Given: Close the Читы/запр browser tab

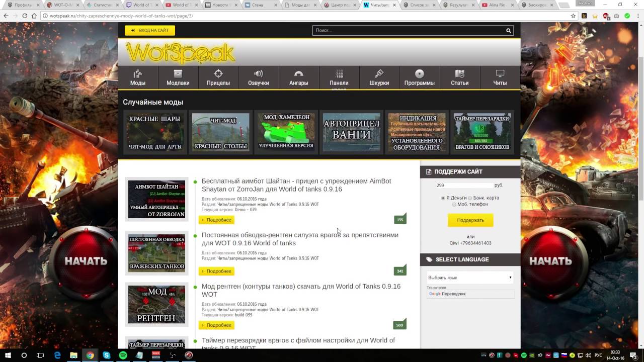Looking at the screenshot, I should tap(395, 5).
